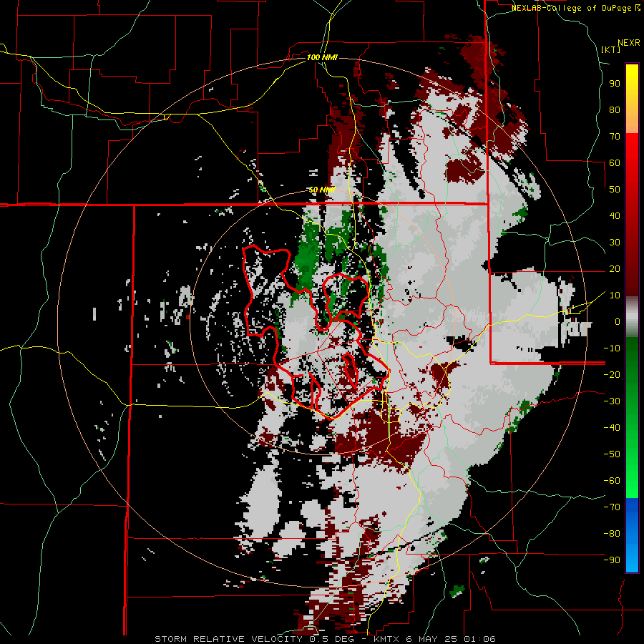
Task: Click the 100 NMI range ring label
Action: [x=322, y=57]
